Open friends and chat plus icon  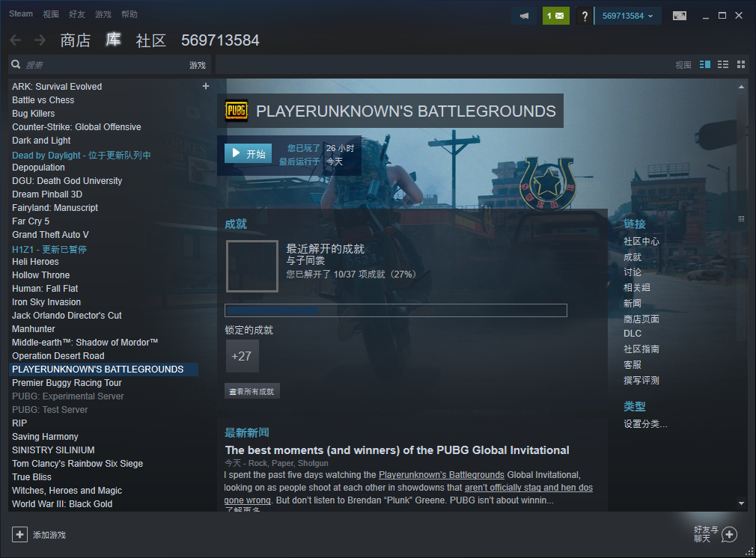730,534
